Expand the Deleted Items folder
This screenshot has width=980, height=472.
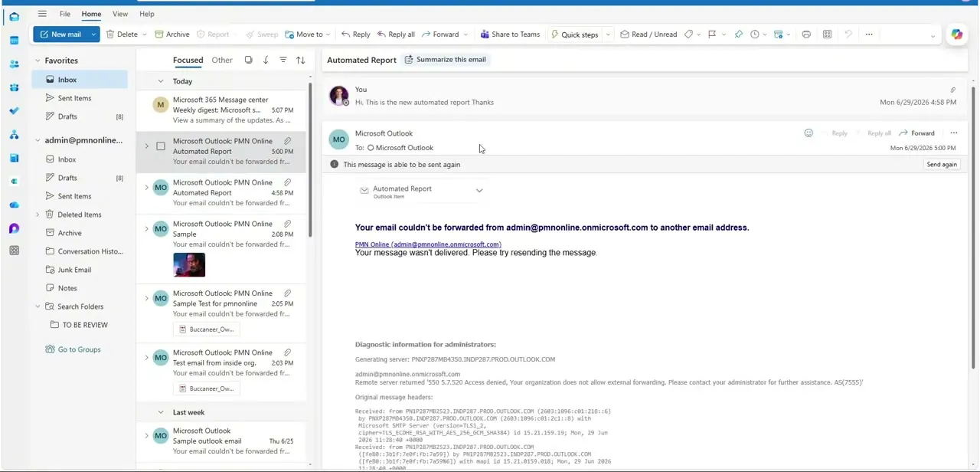point(38,215)
